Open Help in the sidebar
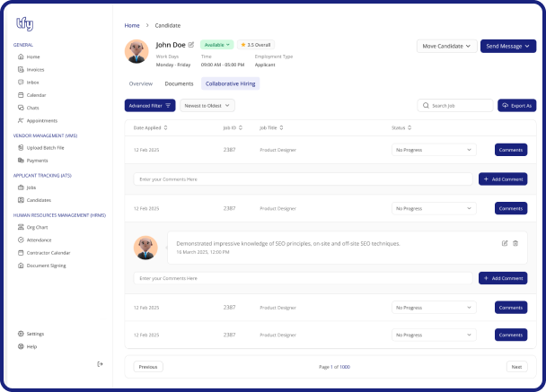Screen dimensions: 546x392 tap(27, 346)
